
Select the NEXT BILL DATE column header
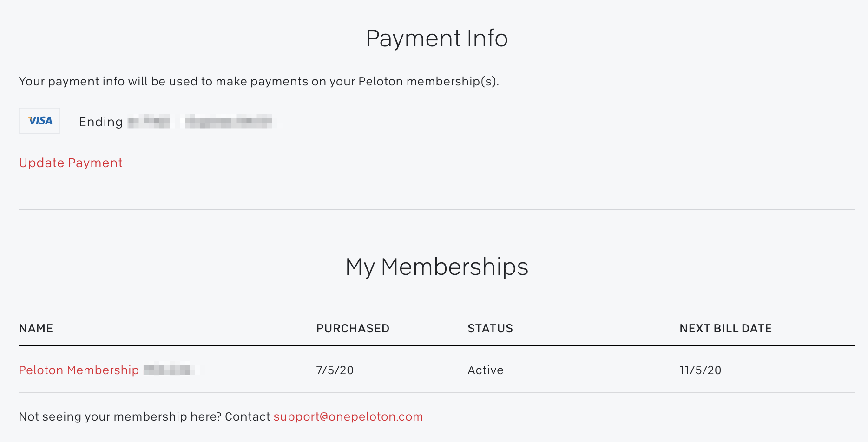pyautogui.click(x=725, y=329)
